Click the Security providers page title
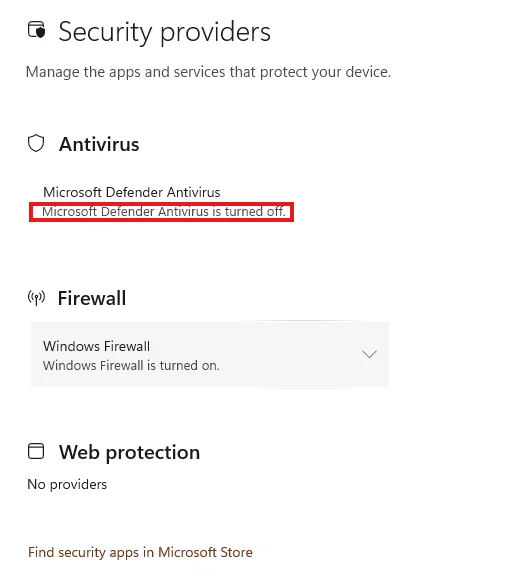Viewport: 516px width, 588px height. (x=165, y=32)
